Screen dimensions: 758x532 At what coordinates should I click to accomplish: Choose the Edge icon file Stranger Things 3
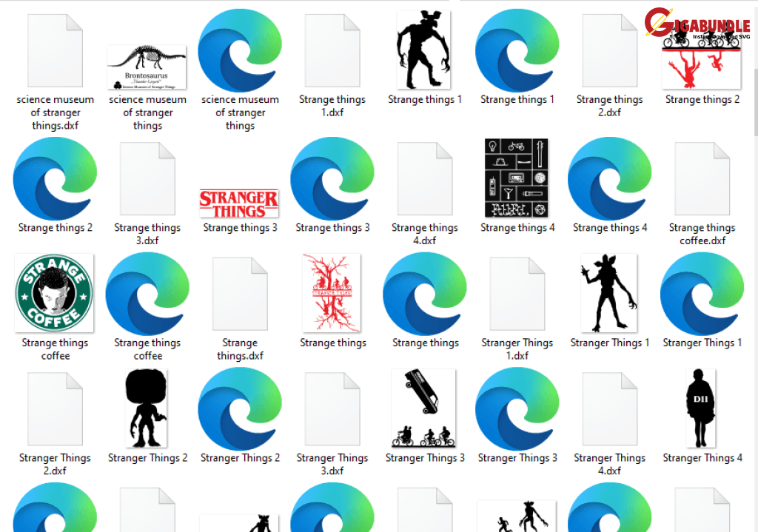517,408
